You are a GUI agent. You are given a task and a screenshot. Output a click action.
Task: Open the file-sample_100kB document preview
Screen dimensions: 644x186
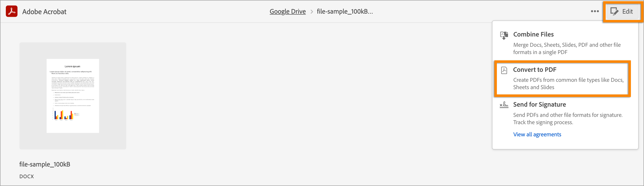tap(73, 95)
